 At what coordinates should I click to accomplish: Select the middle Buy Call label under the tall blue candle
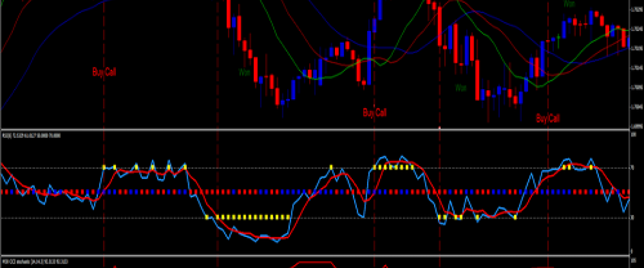(x=374, y=113)
